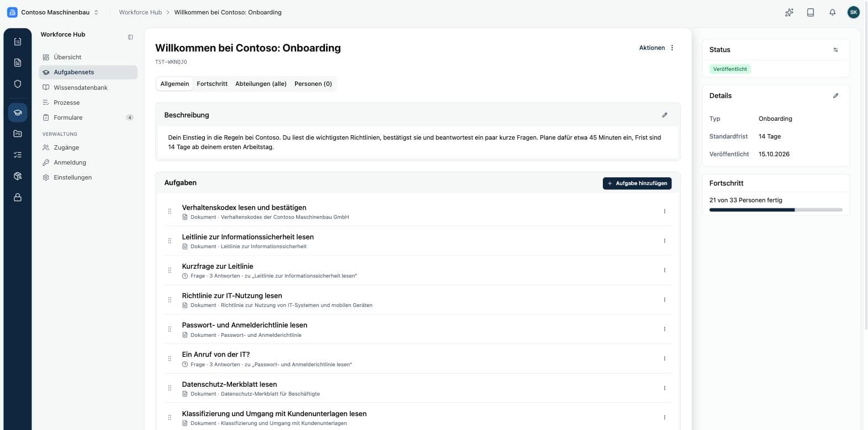The image size is (868, 430).
Task: Switch to the Personen (0) tab
Action: [x=313, y=84]
